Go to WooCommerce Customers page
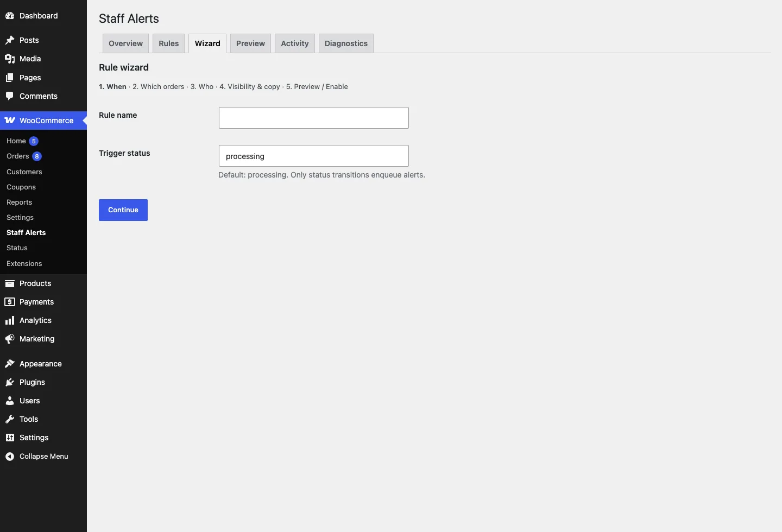Viewport: 782px width, 532px height. (24, 172)
